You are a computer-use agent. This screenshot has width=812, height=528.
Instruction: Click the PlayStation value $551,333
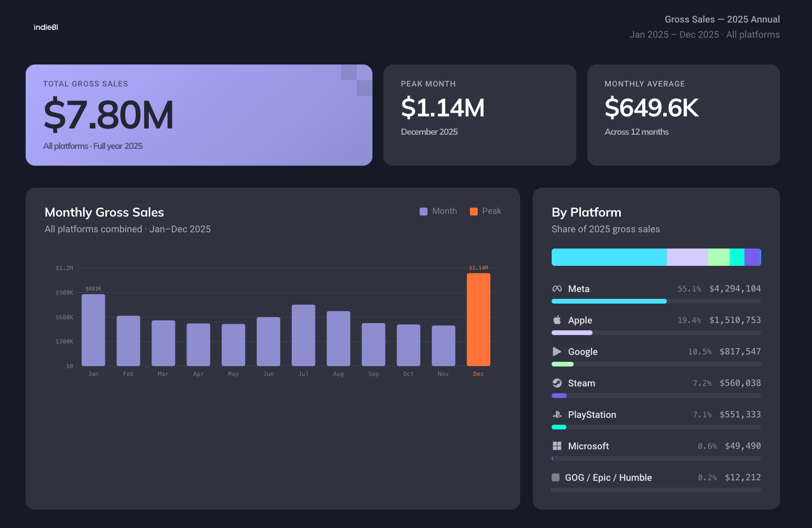point(740,414)
